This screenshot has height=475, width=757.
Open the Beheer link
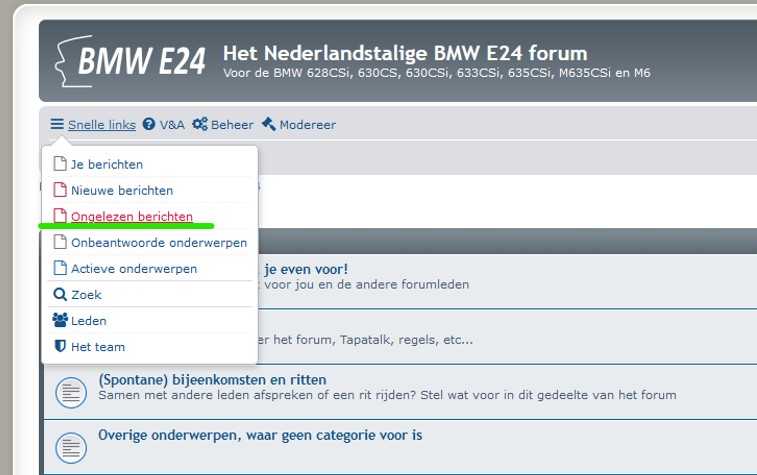coord(232,125)
